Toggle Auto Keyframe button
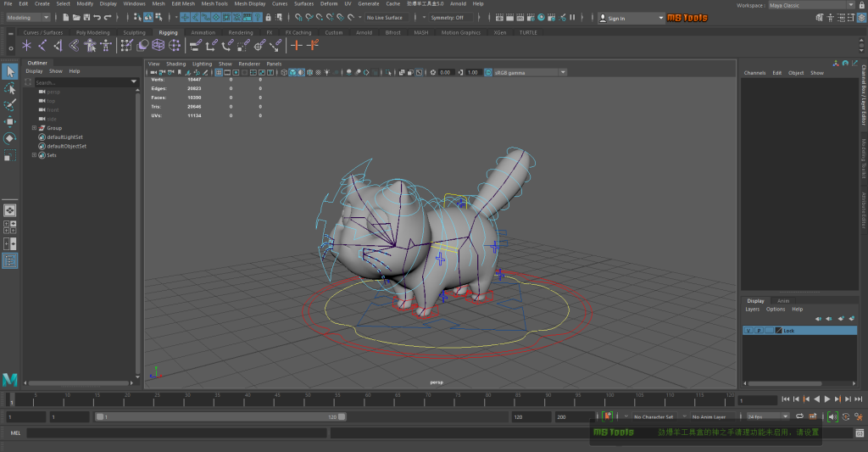Image resolution: width=868 pixels, height=452 pixels. point(608,416)
